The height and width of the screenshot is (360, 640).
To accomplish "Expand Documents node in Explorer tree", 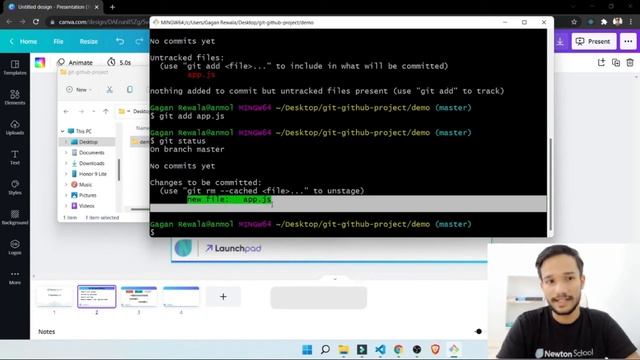I will click(66, 152).
